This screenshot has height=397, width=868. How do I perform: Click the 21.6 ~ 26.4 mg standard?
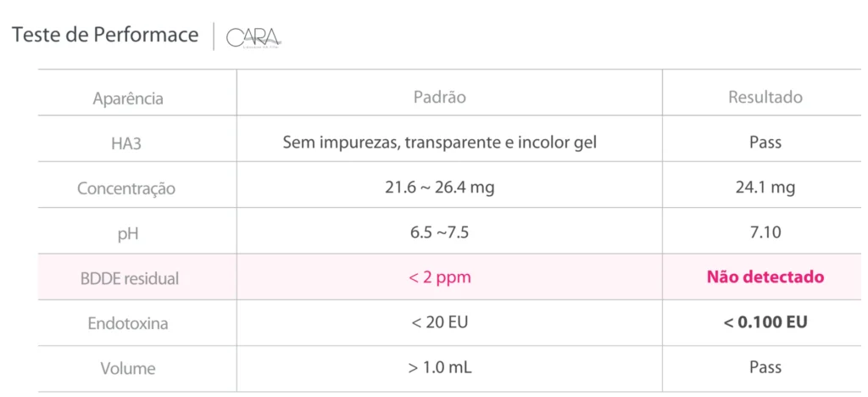point(439,187)
